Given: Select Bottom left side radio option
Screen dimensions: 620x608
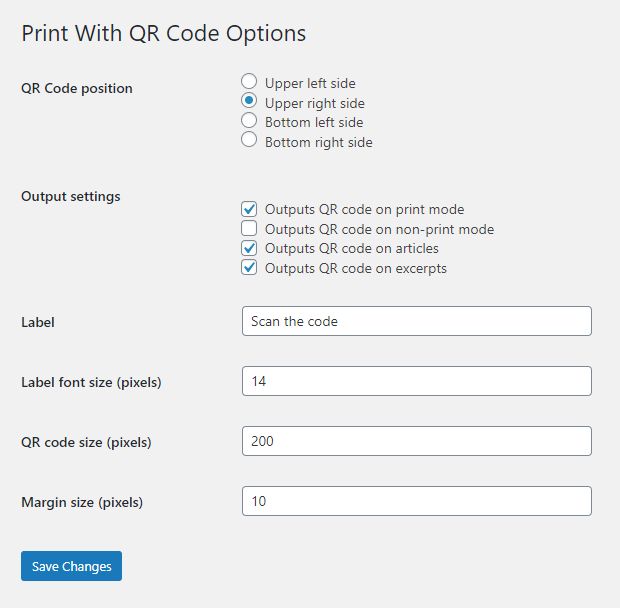Looking at the screenshot, I should click(250, 121).
